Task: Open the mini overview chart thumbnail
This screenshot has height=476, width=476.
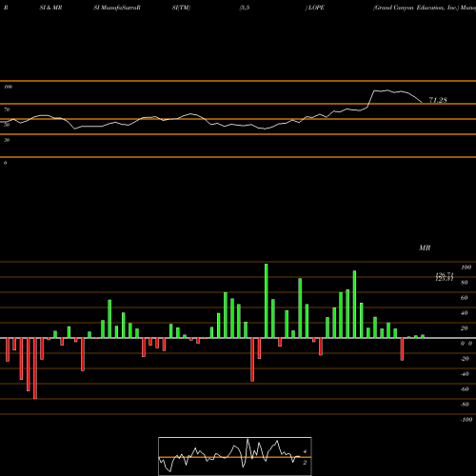Action: point(235,456)
